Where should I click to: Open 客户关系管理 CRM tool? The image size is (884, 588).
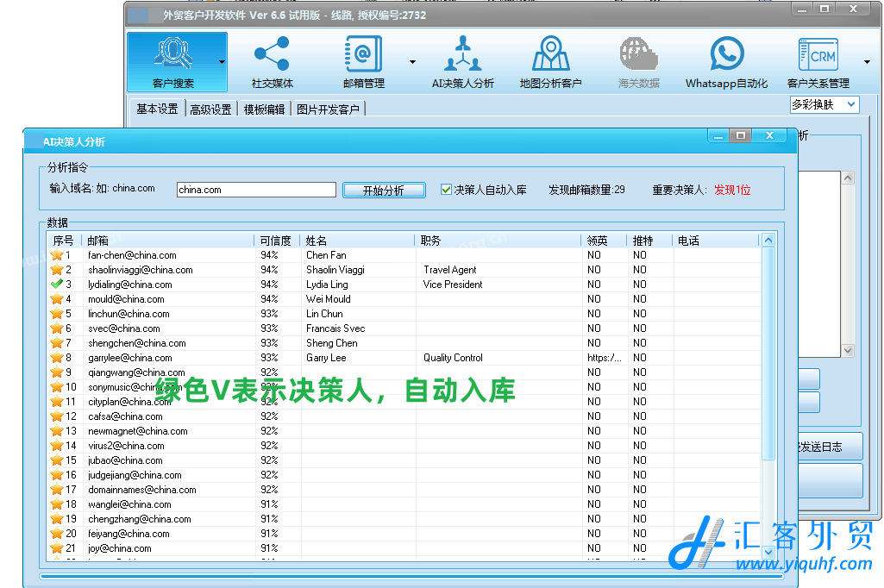[818, 62]
